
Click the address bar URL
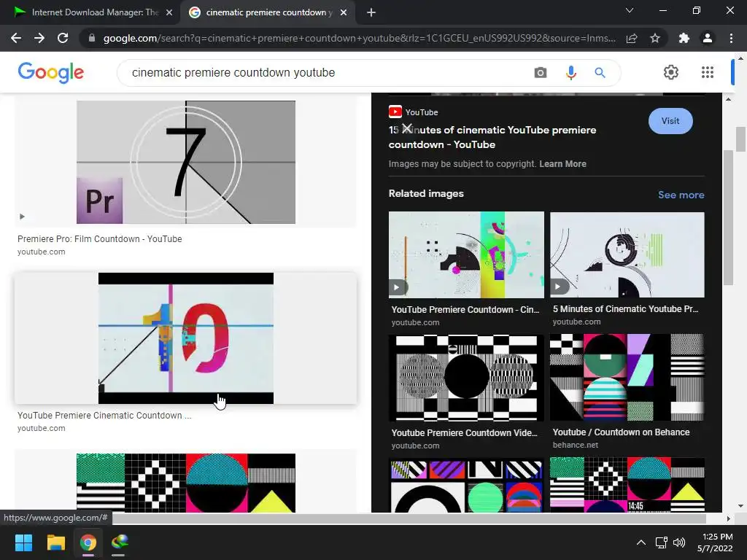(359, 38)
